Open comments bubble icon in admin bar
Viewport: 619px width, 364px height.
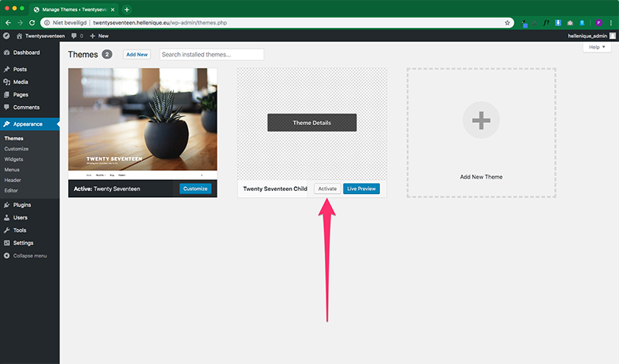74,36
